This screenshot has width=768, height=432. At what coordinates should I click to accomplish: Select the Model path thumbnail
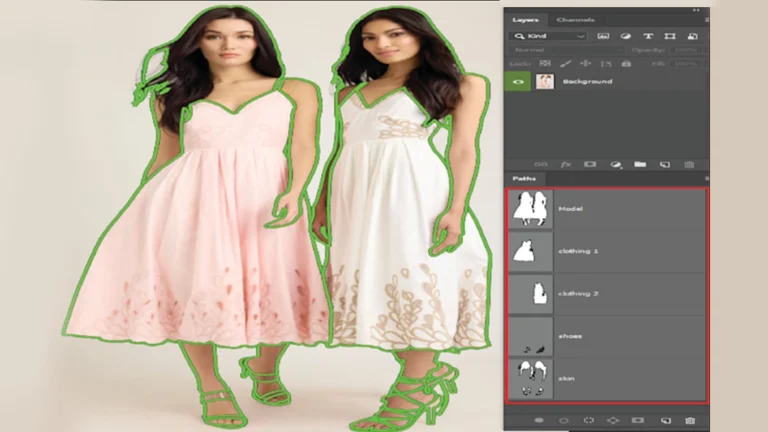(530, 209)
